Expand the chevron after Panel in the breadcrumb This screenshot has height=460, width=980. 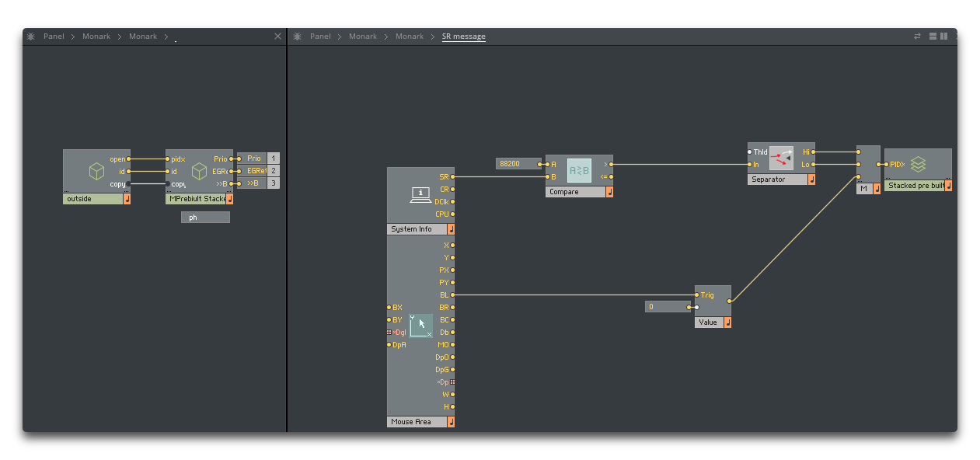pos(338,36)
